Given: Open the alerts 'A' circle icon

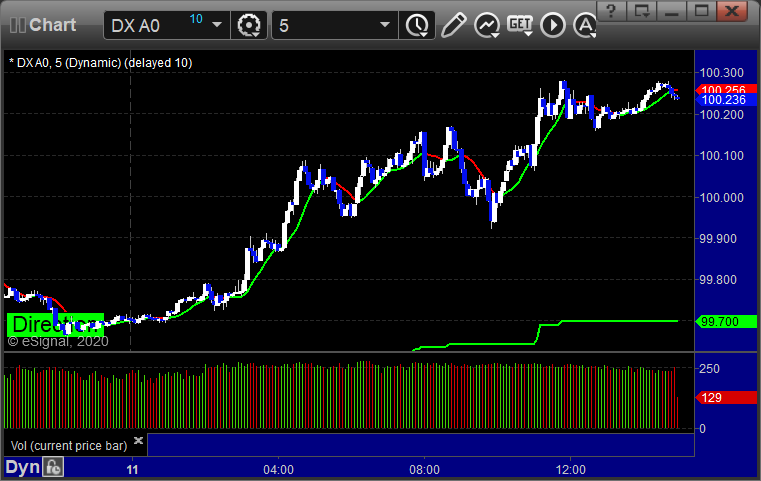Looking at the screenshot, I should pyautogui.click(x=584, y=25).
